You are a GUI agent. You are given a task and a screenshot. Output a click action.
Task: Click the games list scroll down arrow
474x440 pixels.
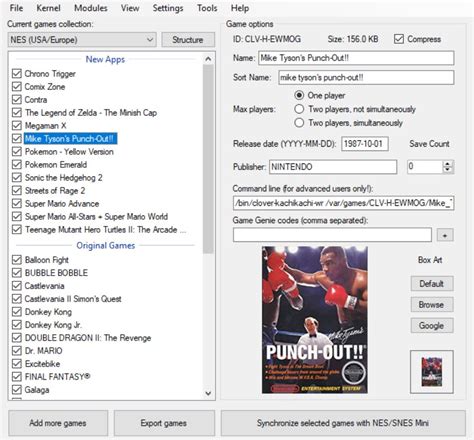tap(208, 393)
